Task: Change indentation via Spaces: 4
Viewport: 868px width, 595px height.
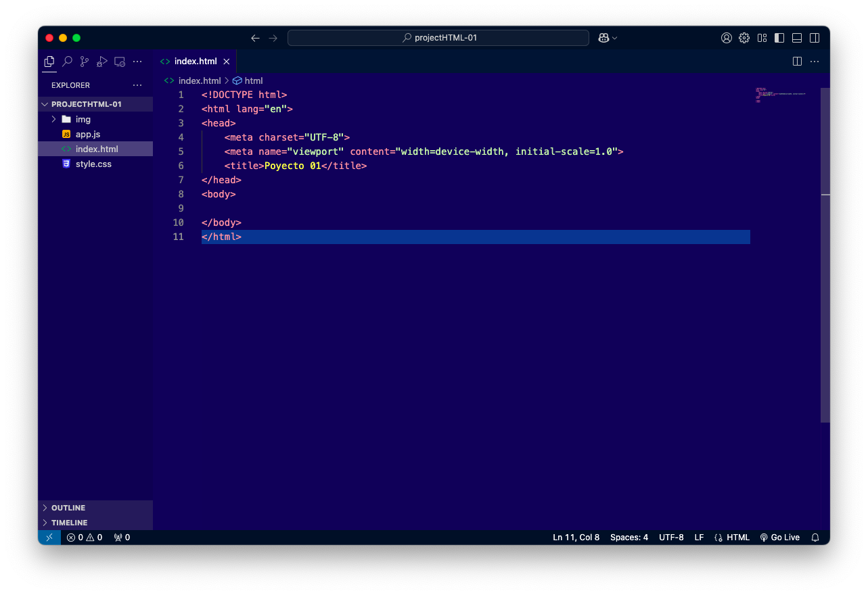Action: [x=629, y=538]
